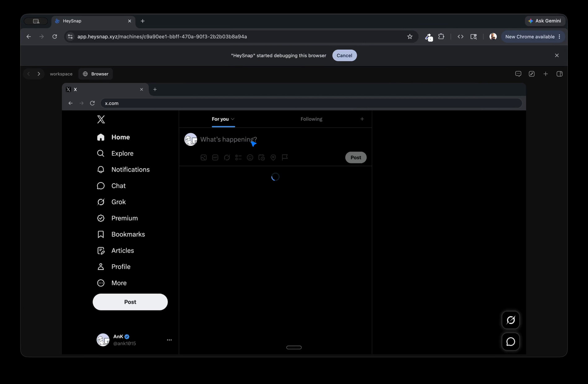Screen dimensions: 588x384
Task: Click the grey Post button in composer
Action: click(356, 158)
